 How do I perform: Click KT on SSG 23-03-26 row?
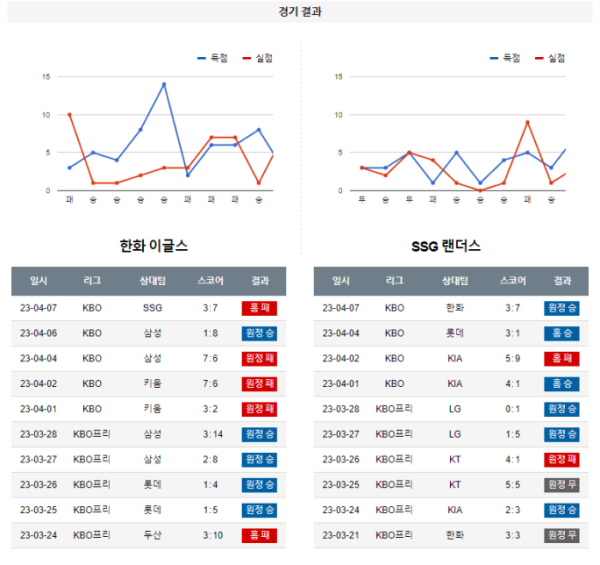[x=455, y=460]
